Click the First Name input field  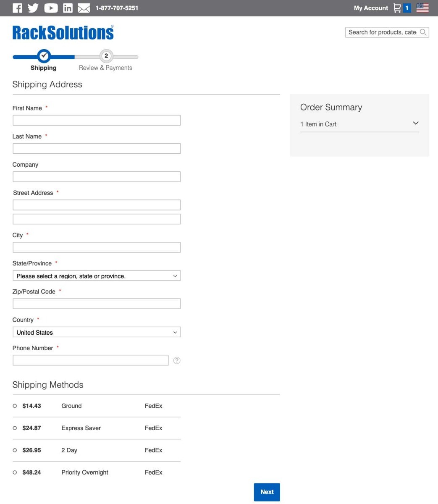(97, 120)
